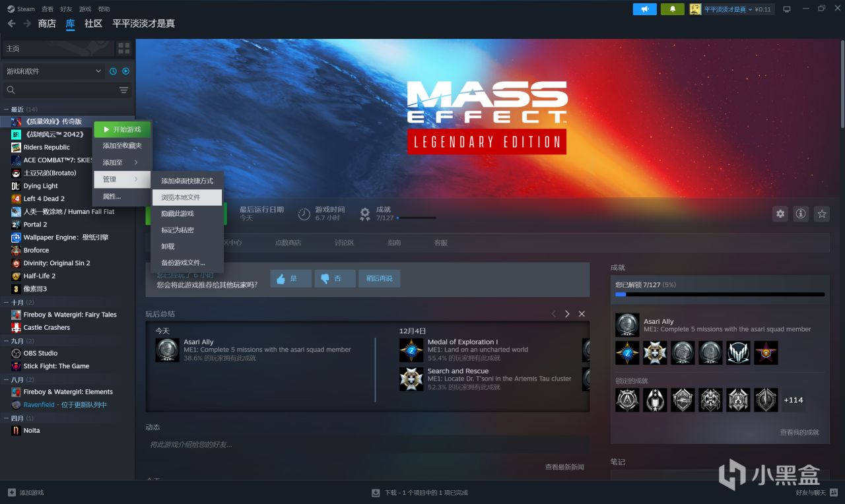Show ready-to-play games filter icon
This screenshot has width=845, height=504.
click(125, 71)
